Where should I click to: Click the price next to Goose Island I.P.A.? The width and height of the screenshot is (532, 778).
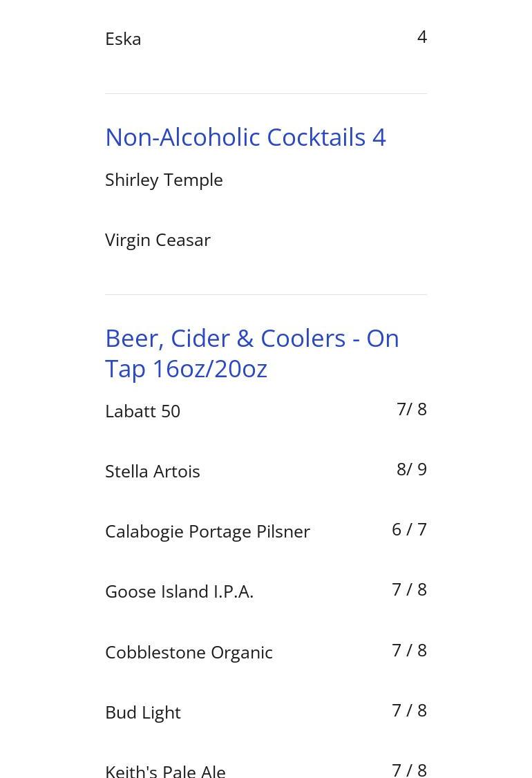tap(409, 589)
